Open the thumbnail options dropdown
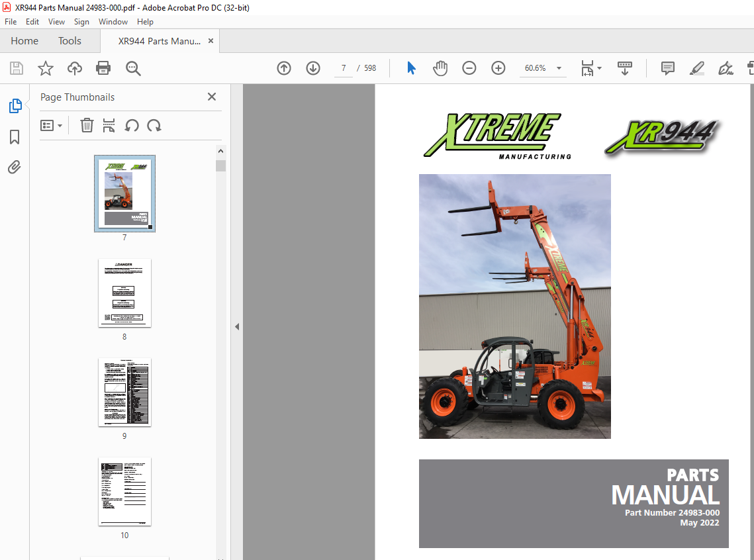The width and height of the screenshot is (754, 560). 52,126
